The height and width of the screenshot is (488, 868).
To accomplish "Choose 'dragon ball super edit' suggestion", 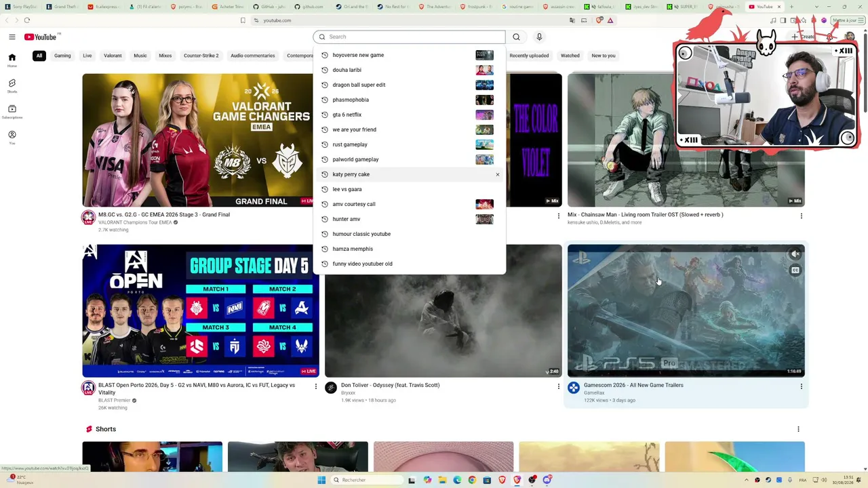I will pos(410,85).
